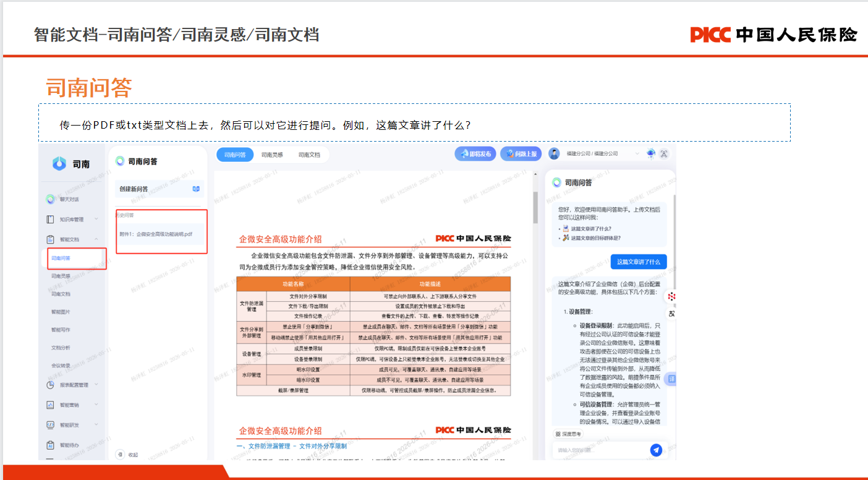Open 会议转录 in the sidebar

click(x=61, y=366)
